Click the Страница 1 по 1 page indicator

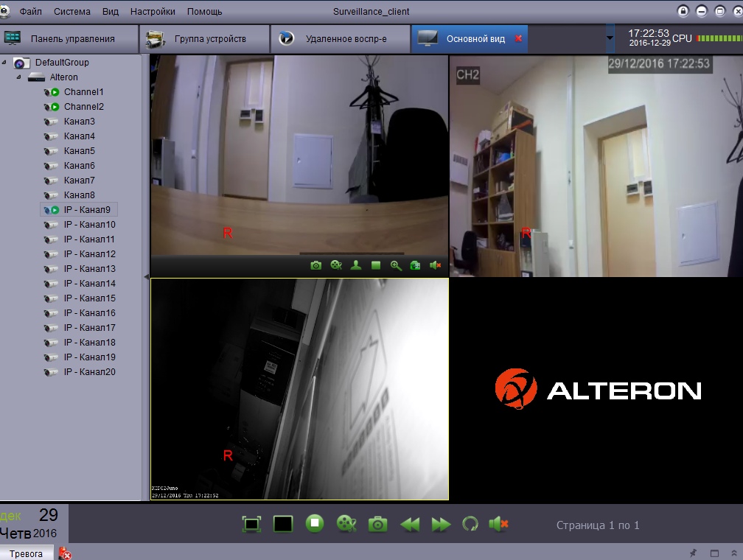coord(598,525)
